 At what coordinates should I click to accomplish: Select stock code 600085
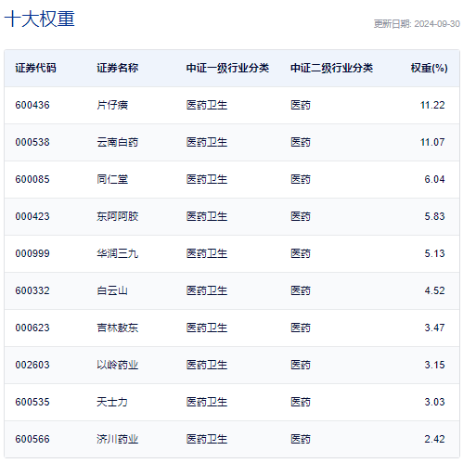coord(32,179)
